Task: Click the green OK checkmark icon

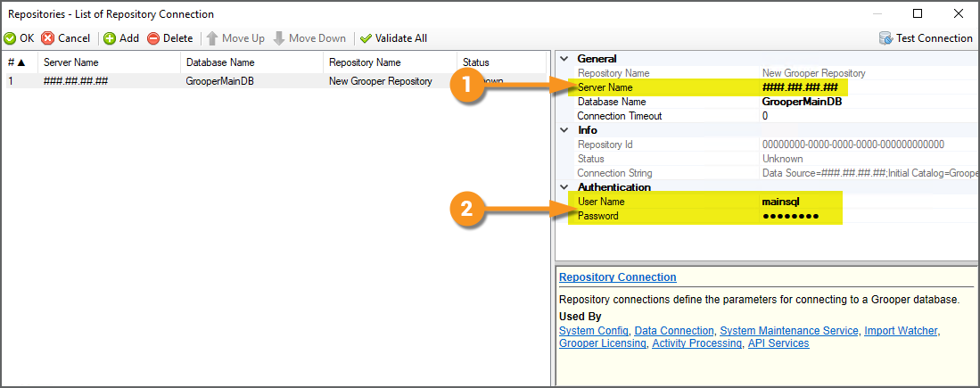Action: [x=10, y=38]
